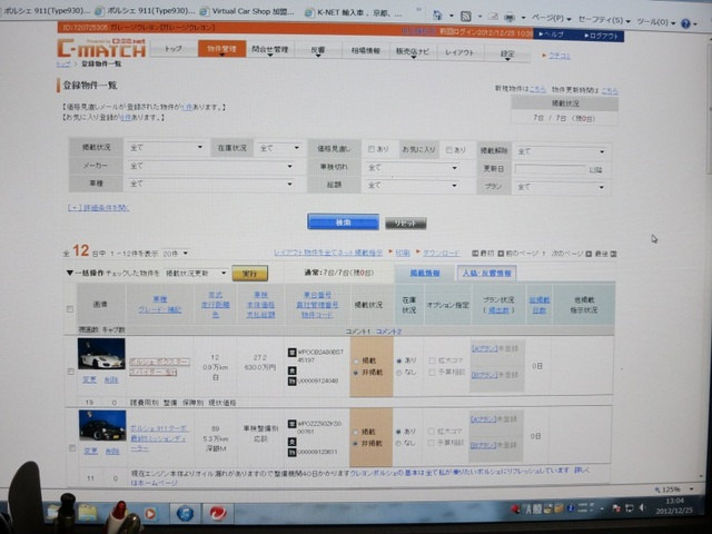This screenshot has width=712, height=534.
Task: Open the browser Help question-mark icon
Action: [686, 24]
